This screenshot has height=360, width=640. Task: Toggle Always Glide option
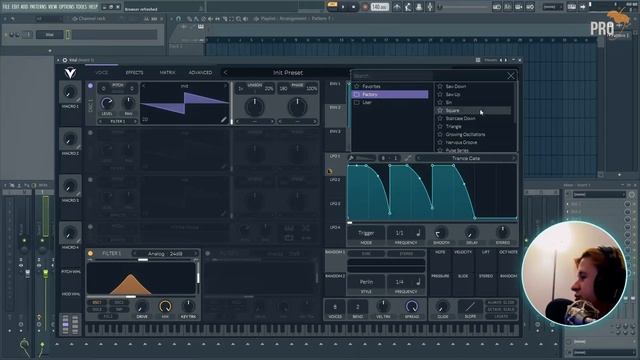click(x=501, y=302)
